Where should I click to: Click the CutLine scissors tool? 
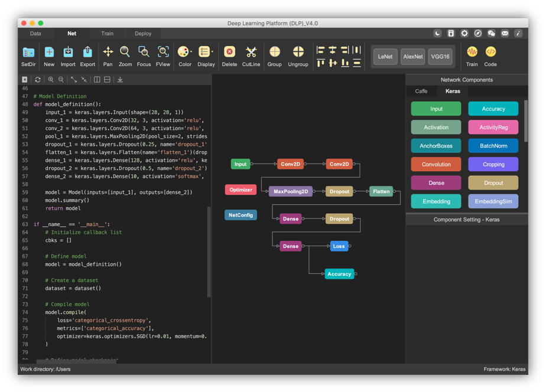(x=251, y=53)
